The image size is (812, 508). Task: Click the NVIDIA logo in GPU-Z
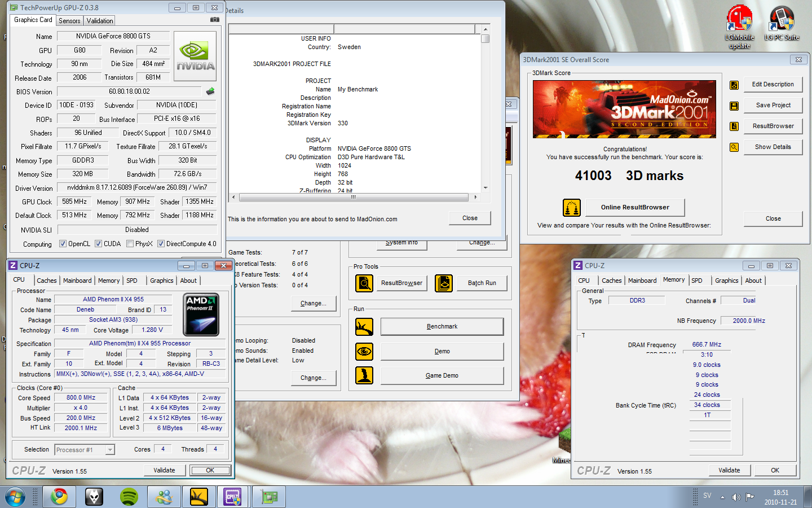point(195,56)
